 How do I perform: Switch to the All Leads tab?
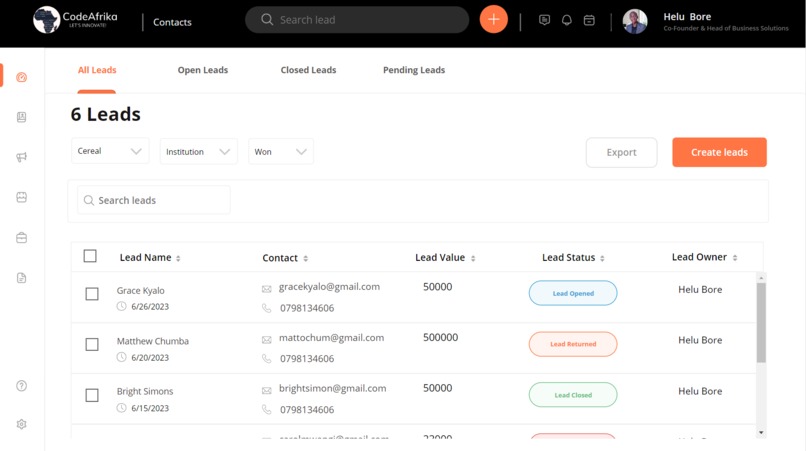click(97, 70)
